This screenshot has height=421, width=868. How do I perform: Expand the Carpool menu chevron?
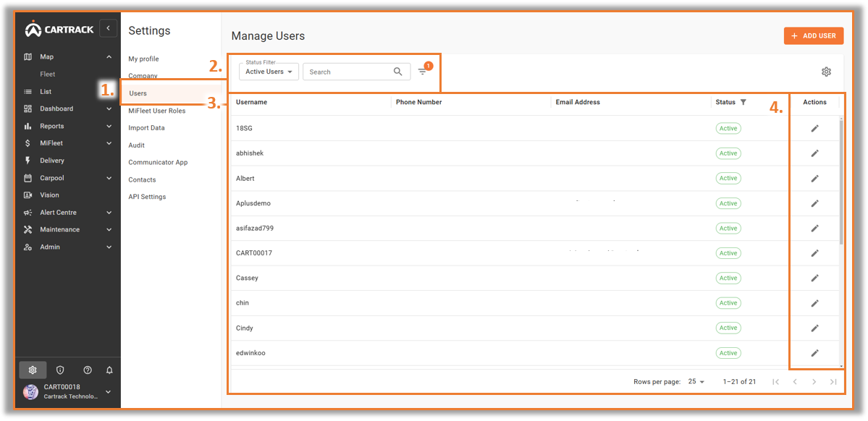[109, 178]
